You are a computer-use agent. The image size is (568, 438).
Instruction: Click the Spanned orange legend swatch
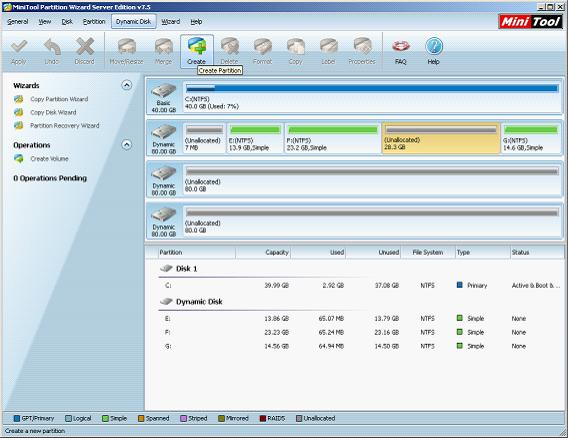[141, 418]
